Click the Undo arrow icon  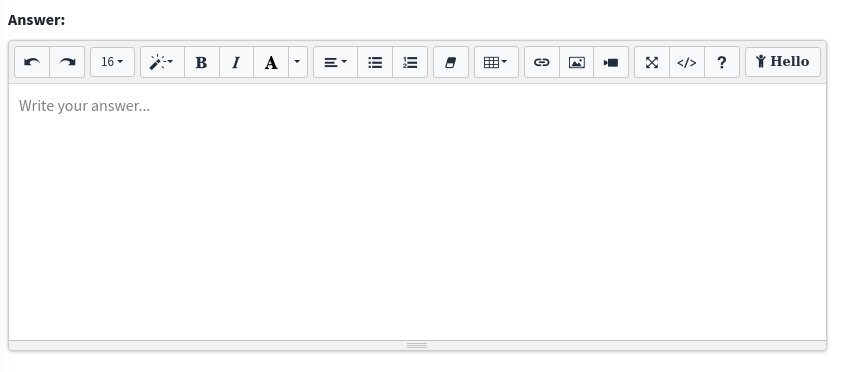pyautogui.click(x=32, y=62)
